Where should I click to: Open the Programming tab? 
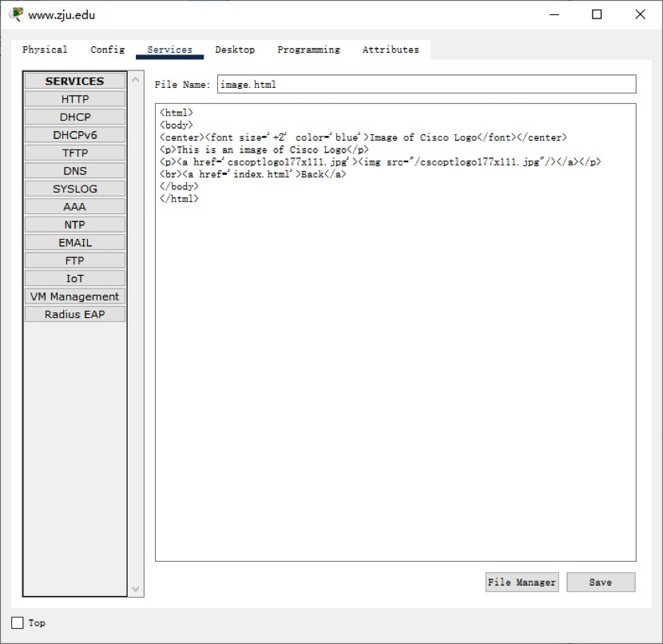[308, 50]
